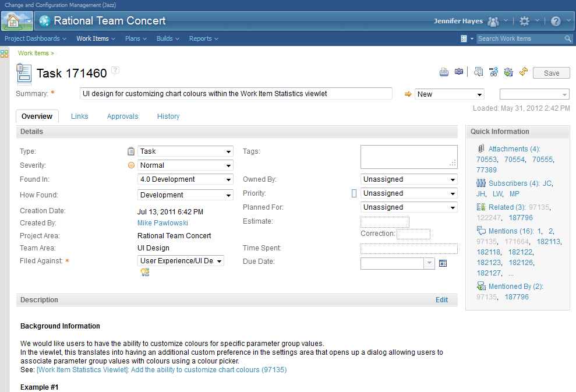576x392 pixels.
Task: Open attachment 70553
Action: pos(487,160)
